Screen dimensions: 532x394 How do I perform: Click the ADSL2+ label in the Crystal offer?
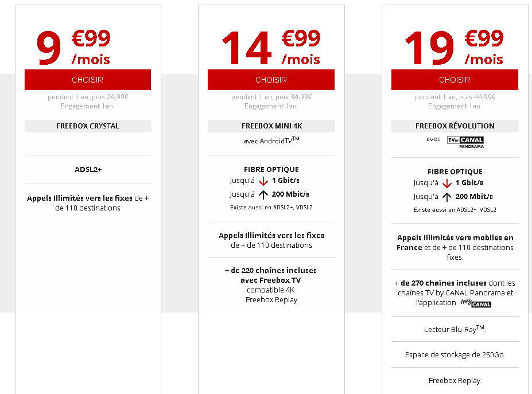[88, 170]
